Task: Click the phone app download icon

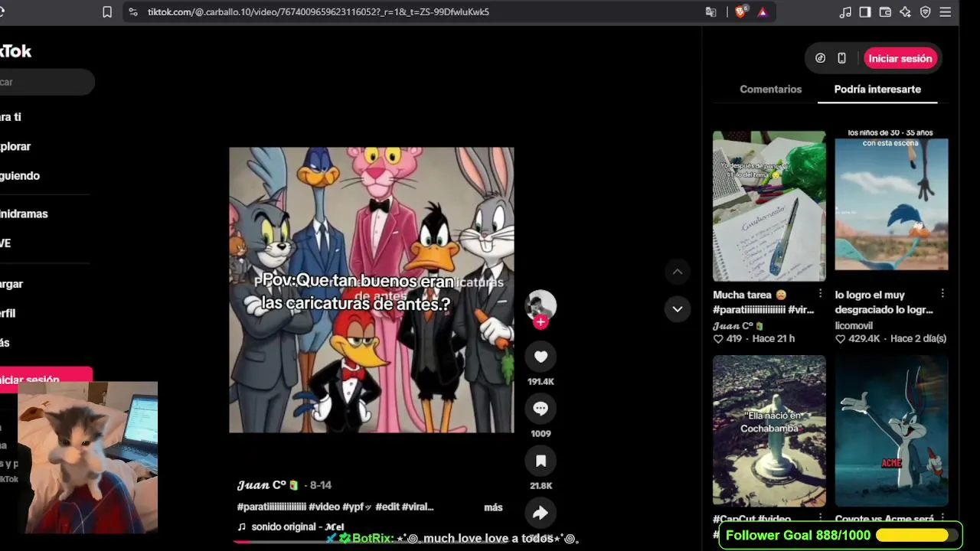Action: pos(841,58)
